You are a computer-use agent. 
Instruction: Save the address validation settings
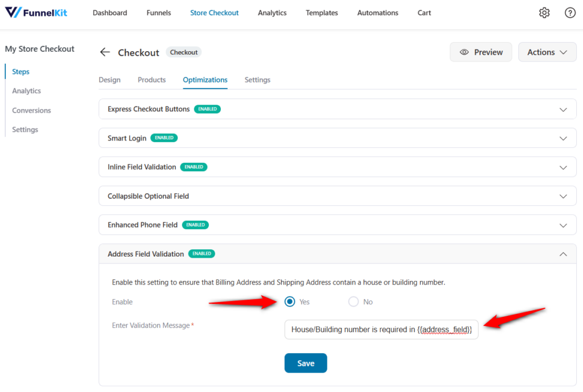[306, 363]
